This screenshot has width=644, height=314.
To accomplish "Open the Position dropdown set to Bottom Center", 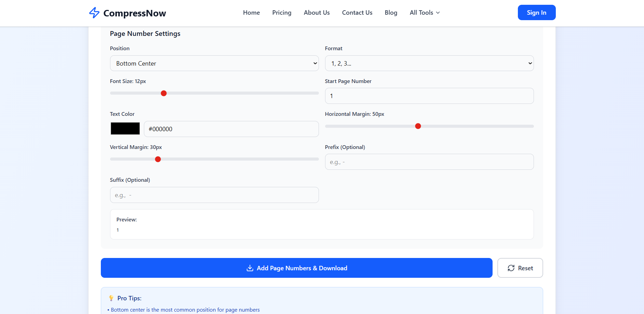I will (214, 63).
